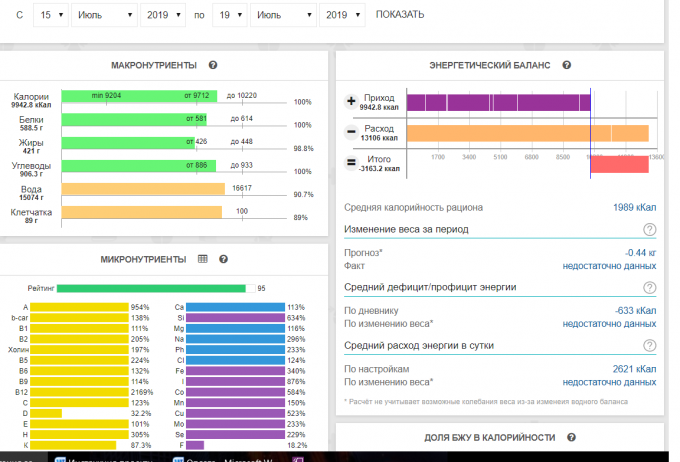Show hint for Изменение веса за период

650,229
